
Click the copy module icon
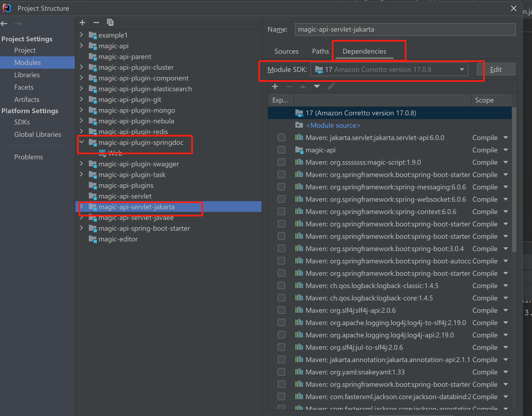pos(110,23)
